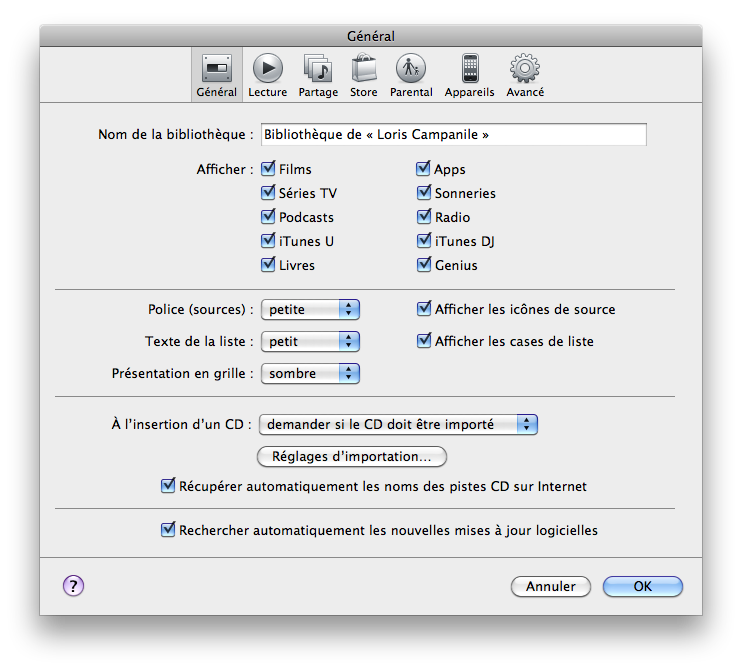This screenshot has width=742, height=670.
Task: Uncheck the Films checkbox
Action: 268,169
